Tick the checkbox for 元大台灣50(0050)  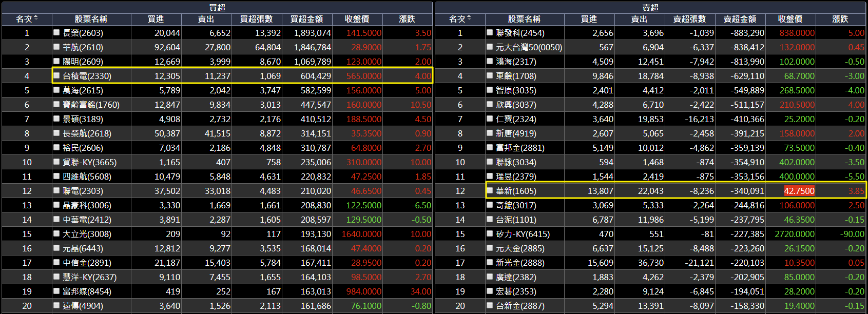click(490, 47)
